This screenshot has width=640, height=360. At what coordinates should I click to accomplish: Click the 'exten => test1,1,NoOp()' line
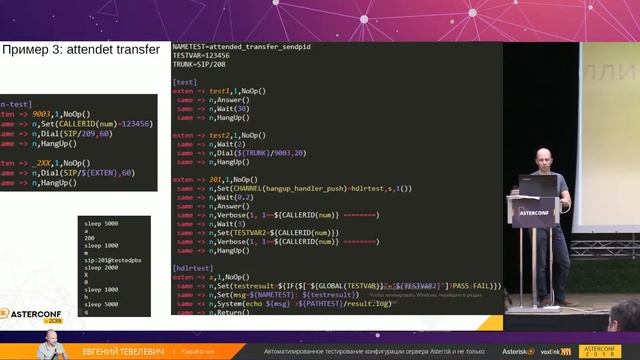(219, 91)
